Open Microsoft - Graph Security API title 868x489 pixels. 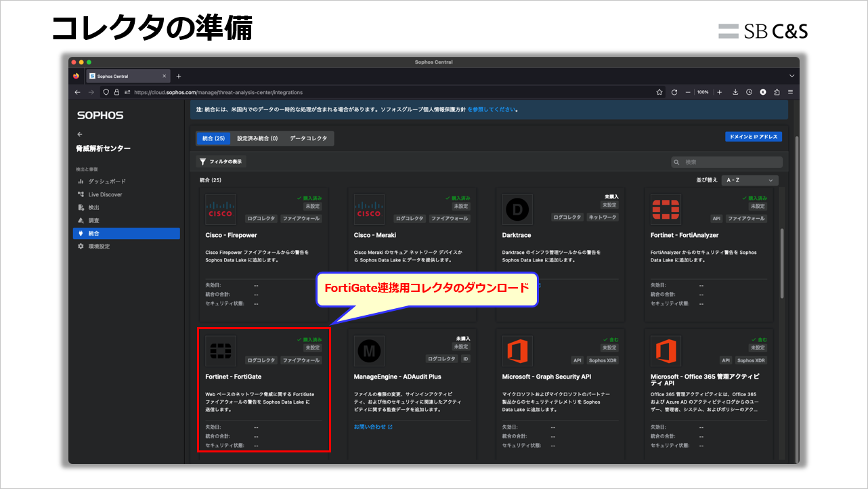pos(546,377)
